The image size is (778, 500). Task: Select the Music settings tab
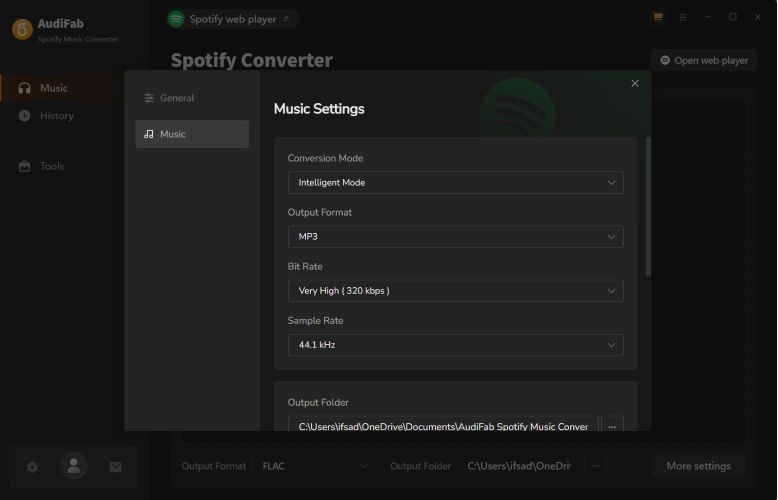(191, 134)
